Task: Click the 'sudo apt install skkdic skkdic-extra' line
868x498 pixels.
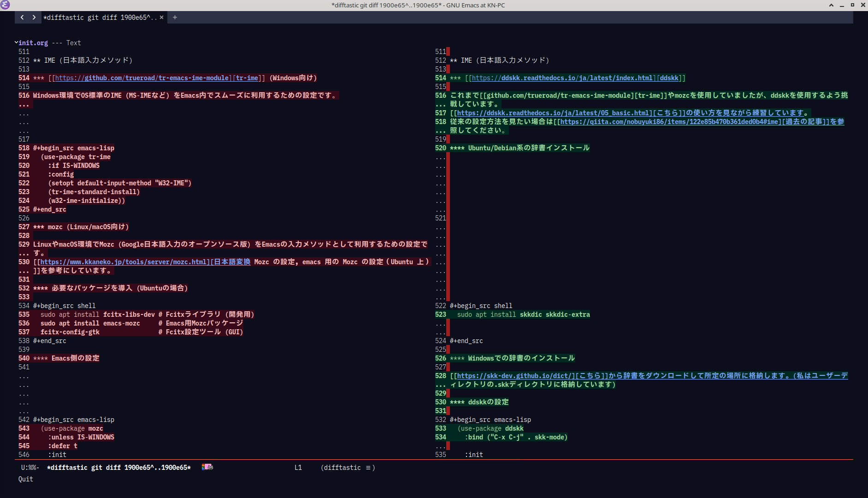Action: [524, 314]
